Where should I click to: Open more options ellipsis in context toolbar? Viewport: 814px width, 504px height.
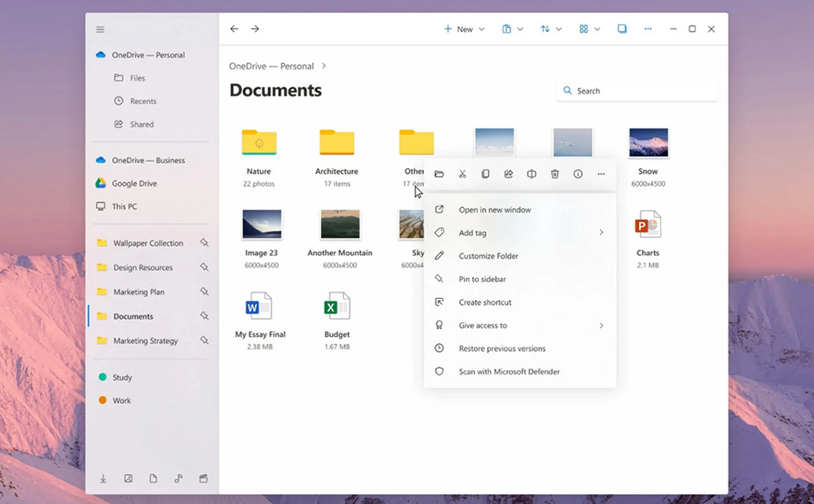click(601, 174)
